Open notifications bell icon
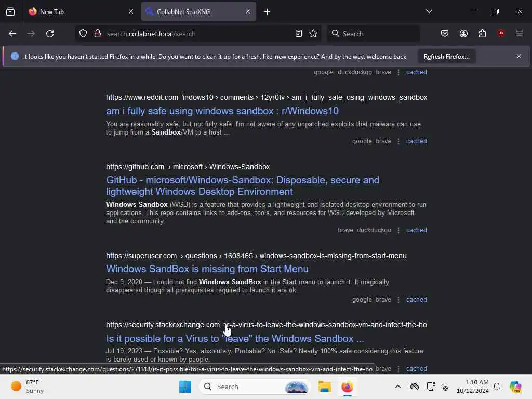 coord(497,387)
